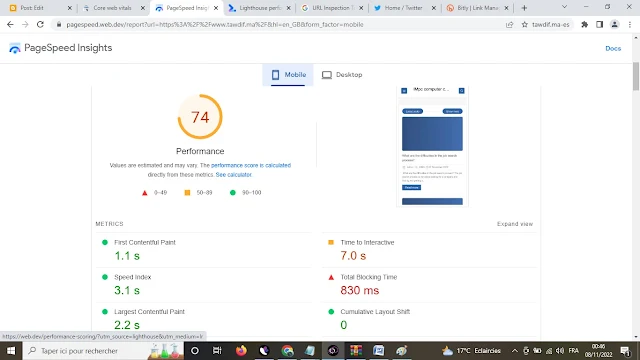Switch to the Lighthouse performance tab
Image resolution: width=640 pixels, height=360 pixels.
point(260,8)
